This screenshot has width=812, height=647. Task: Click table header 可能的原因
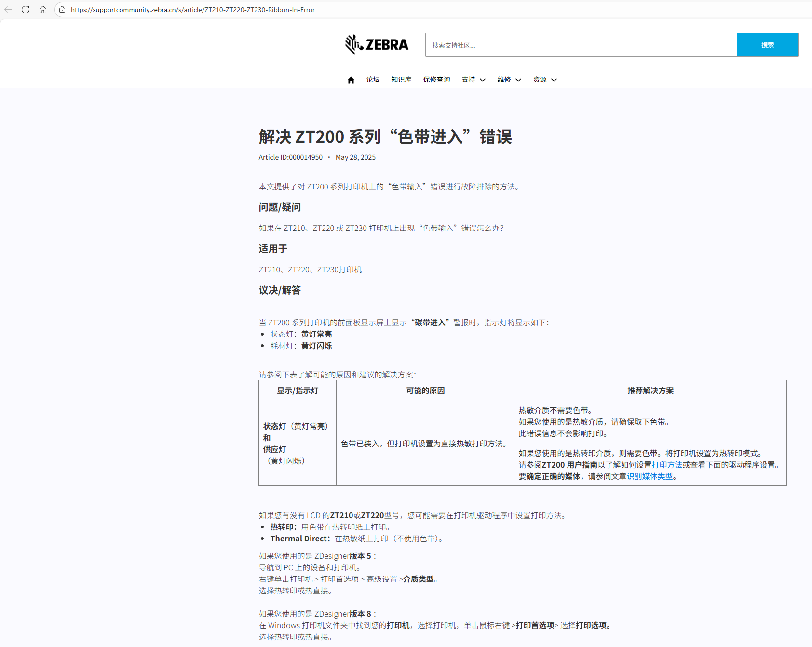[425, 391]
